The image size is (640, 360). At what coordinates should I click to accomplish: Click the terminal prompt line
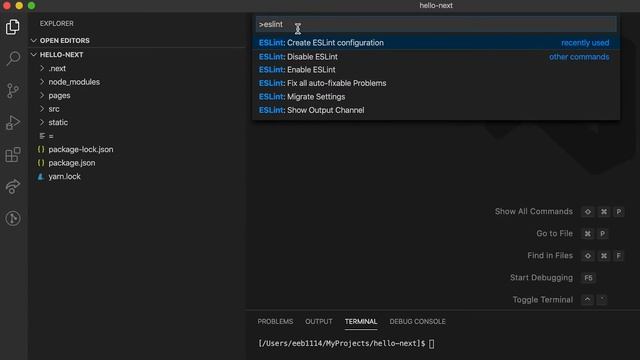coord(346,344)
